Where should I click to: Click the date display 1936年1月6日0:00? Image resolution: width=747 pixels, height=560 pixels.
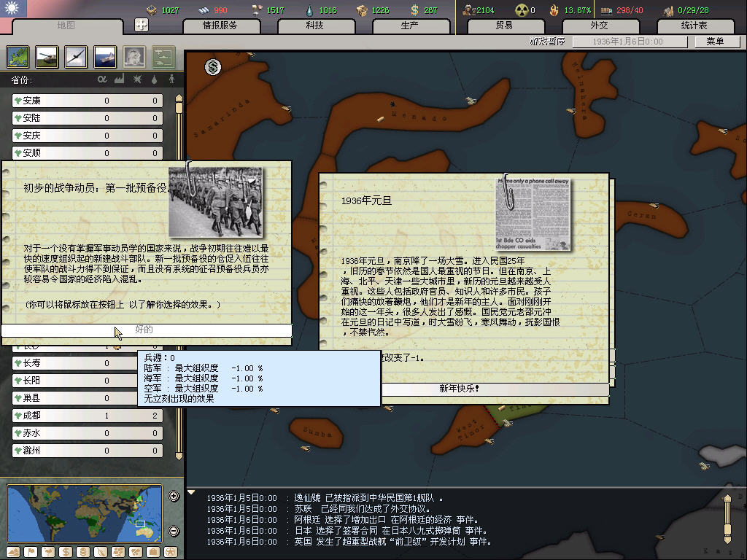630,42
